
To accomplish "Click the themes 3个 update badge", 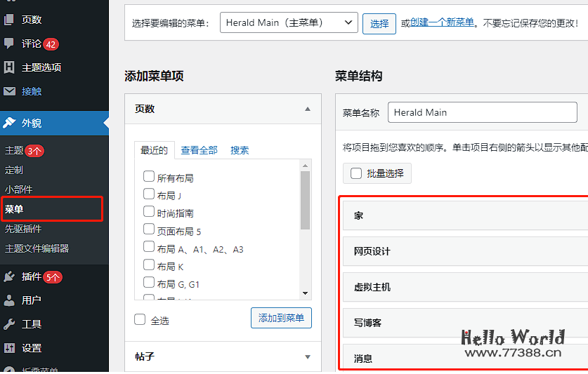I will 34,151.
